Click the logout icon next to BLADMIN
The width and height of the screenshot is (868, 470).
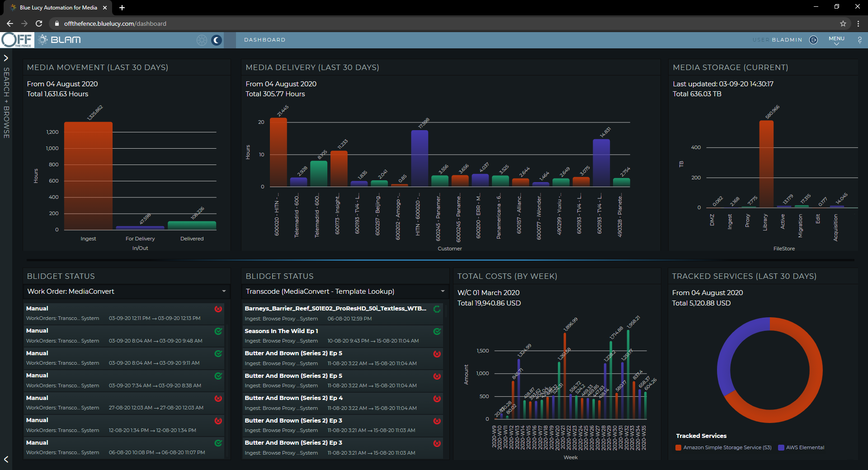(x=813, y=40)
